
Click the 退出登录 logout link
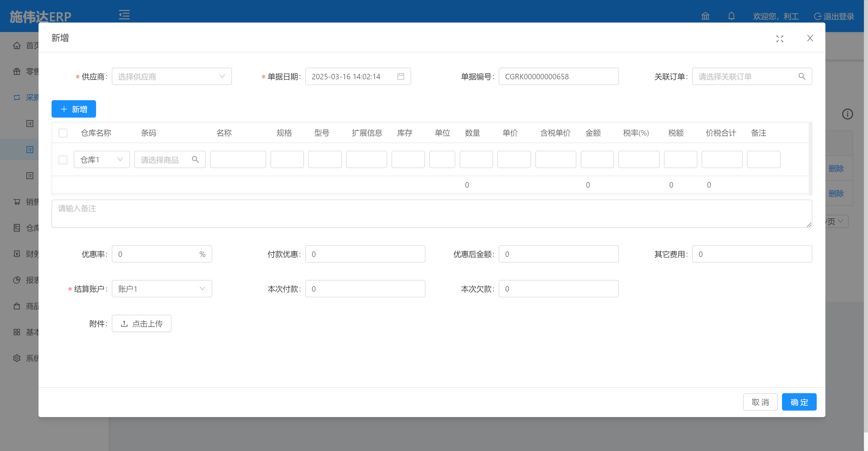[x=834, y=16]
